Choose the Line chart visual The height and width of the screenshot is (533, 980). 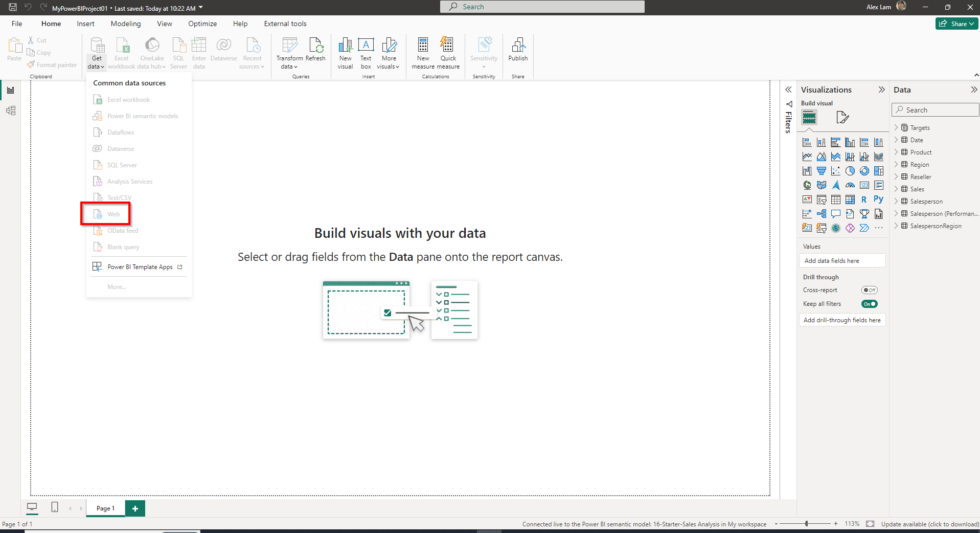point(807,157)
